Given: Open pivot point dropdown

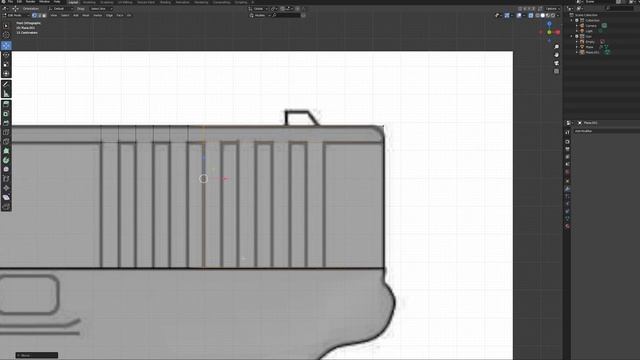Looking at the screenshot, I should [274, 9].
